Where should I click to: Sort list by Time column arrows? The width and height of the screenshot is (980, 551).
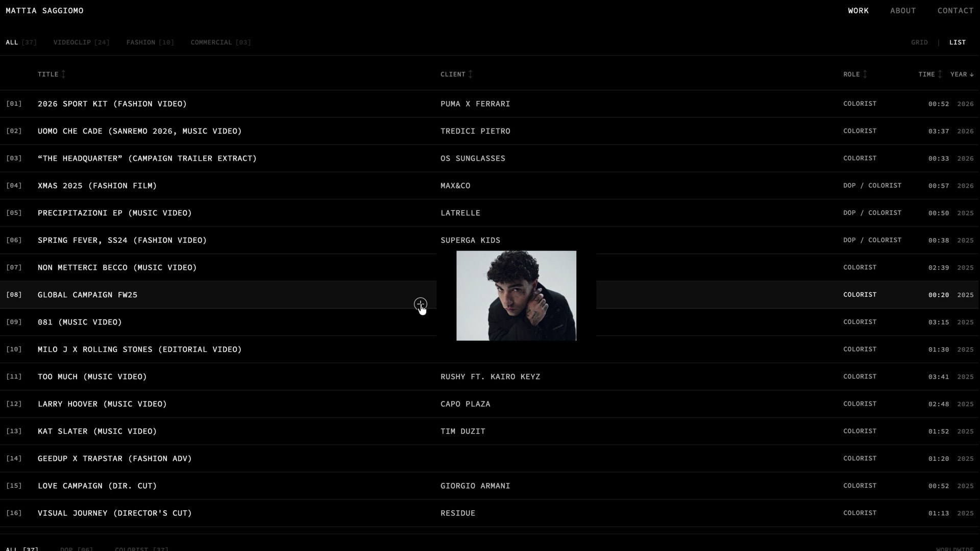940,74
